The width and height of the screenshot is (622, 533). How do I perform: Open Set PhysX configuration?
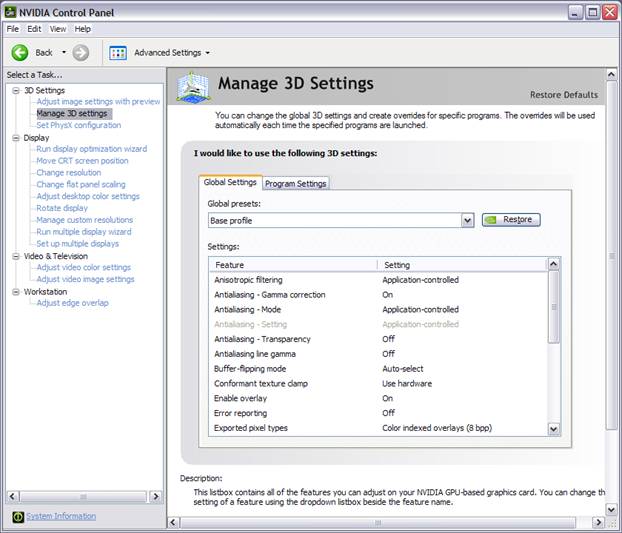[79, 125]
